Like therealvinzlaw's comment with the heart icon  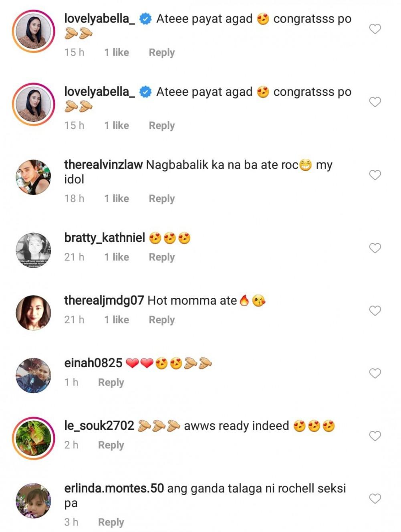[375, 175]
